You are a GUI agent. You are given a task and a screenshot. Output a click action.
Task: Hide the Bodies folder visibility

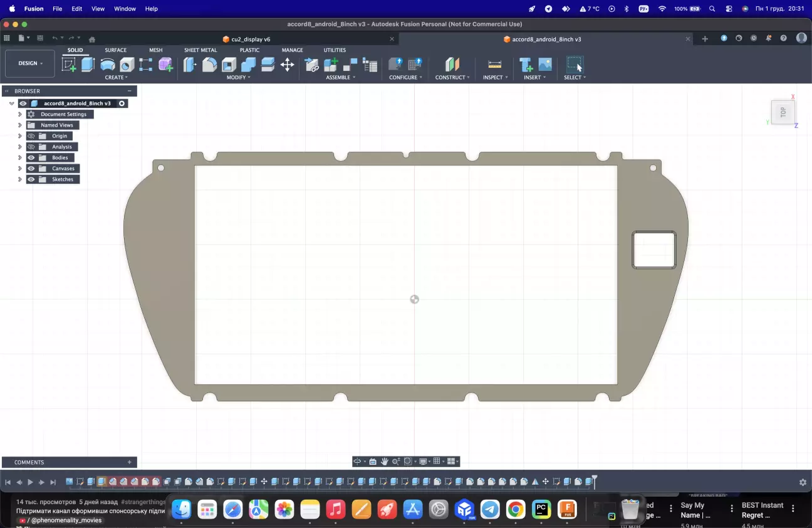coord(31,157)
